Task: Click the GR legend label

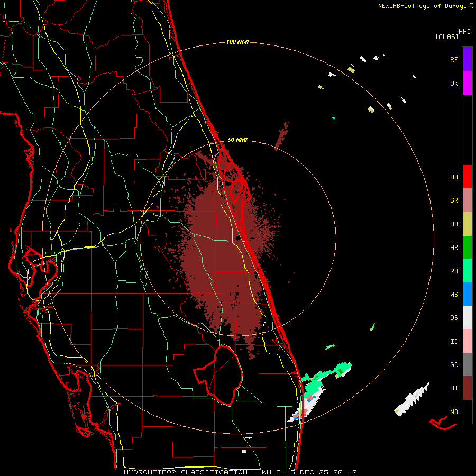Action: coord(454,200)
